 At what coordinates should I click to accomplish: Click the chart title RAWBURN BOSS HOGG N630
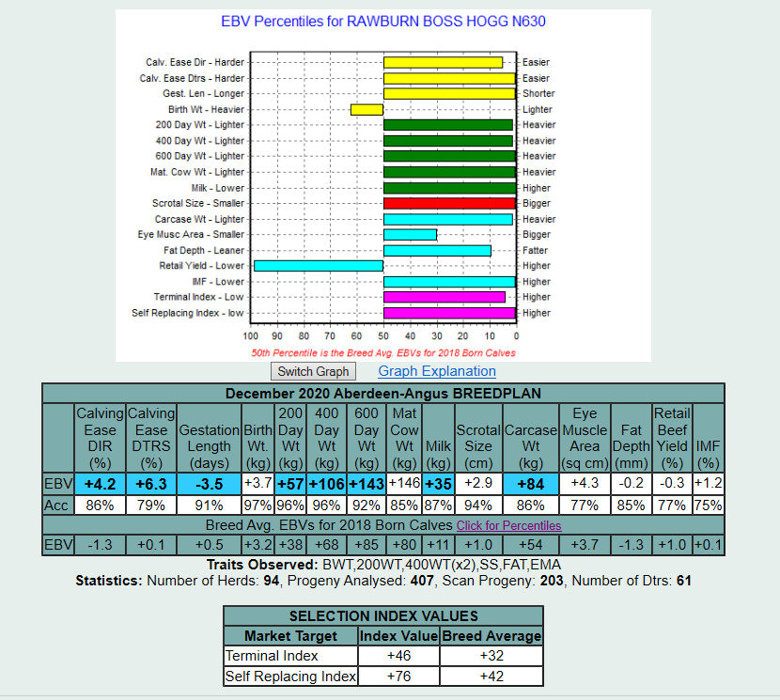(382, 21)
